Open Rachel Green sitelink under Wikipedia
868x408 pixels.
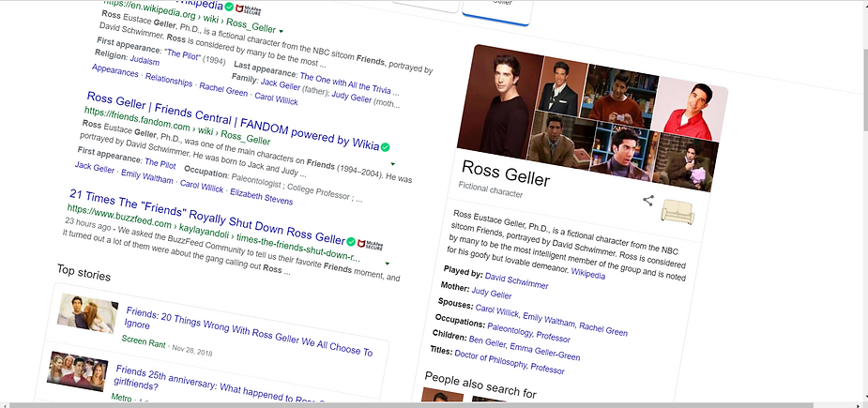click(223, 90)
